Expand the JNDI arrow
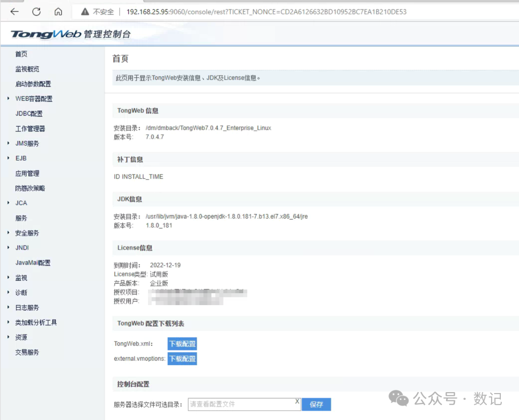519x420 pixels. [8, 247]
